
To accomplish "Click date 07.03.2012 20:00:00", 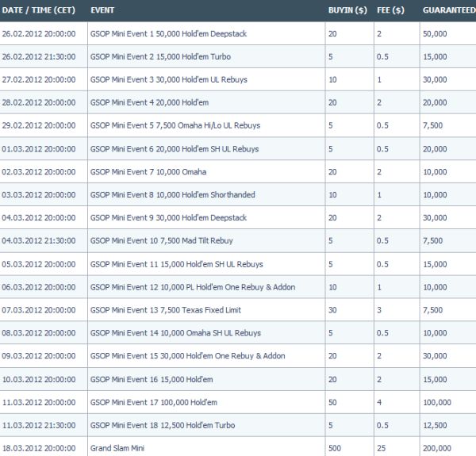I will 39,310.
